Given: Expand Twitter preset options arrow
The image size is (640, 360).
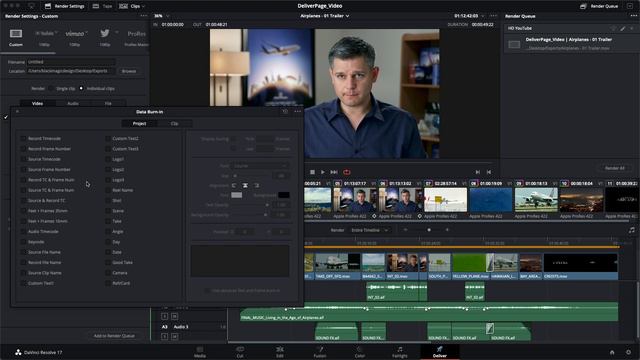Looking at the screenshot, I should click(116, 32).
